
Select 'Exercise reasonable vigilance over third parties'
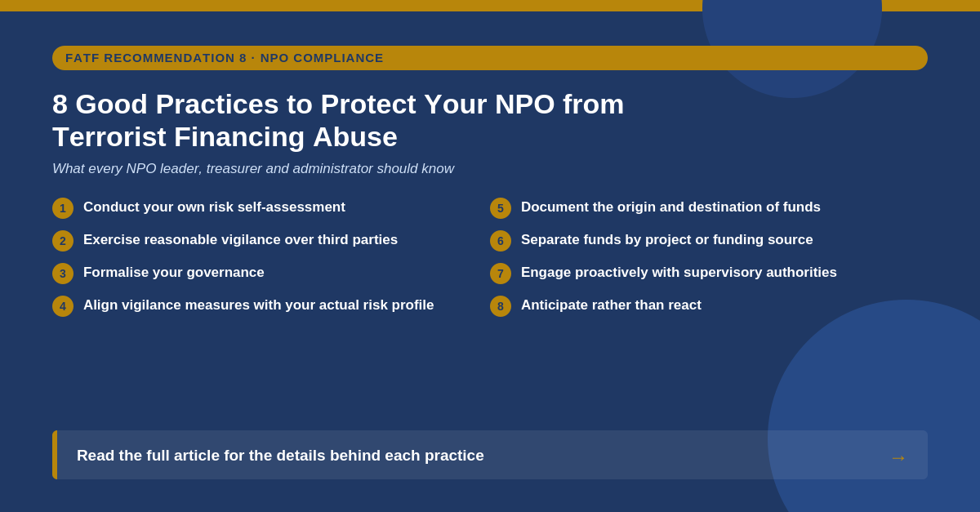240,240
